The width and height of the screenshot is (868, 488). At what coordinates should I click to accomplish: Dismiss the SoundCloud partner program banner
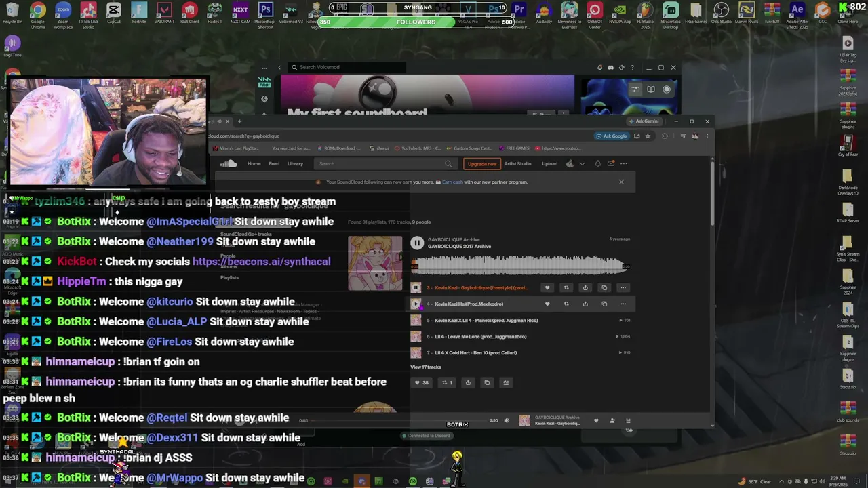(621, 182)
